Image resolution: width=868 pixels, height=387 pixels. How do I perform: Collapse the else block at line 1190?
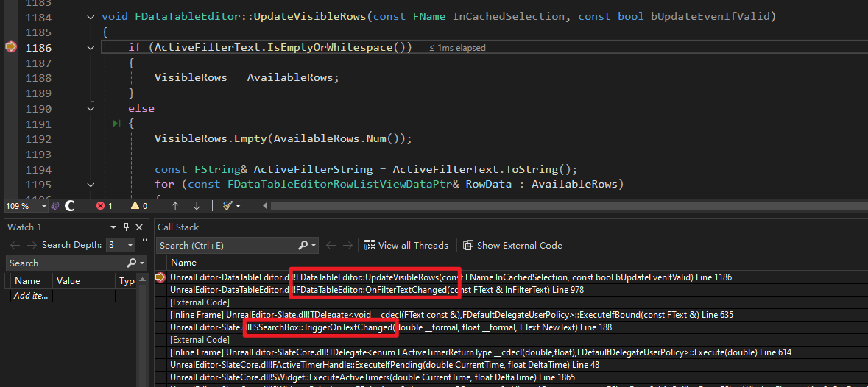click(x=91, y=108)
